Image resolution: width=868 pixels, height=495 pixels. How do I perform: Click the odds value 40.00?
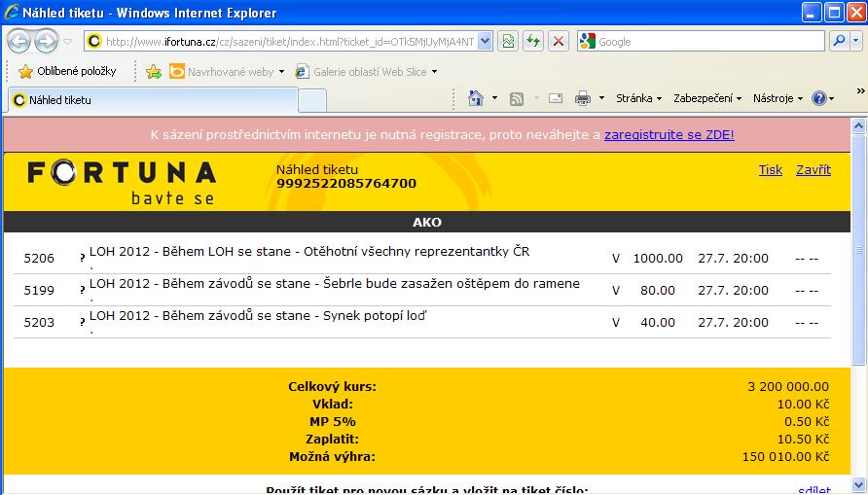pyautogui.click(x=658, y=323)
